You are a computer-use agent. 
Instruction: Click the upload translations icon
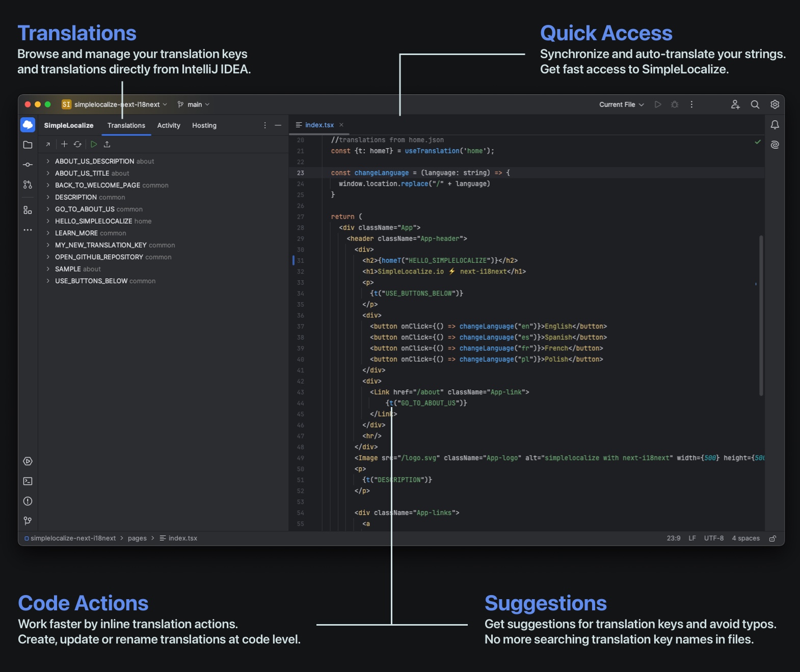107,144
